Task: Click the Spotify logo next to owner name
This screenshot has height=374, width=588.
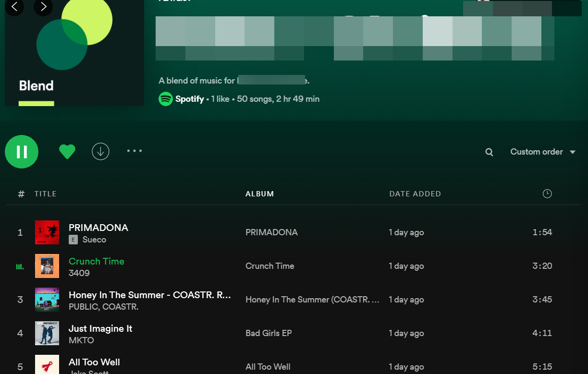Action: (166, 99)
